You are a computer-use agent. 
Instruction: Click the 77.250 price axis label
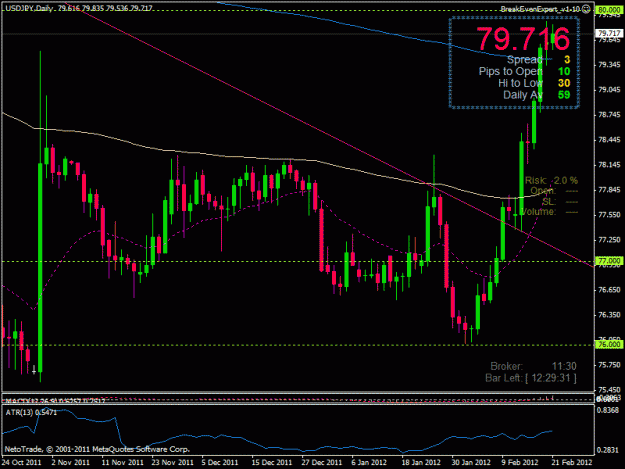[609, 240]
